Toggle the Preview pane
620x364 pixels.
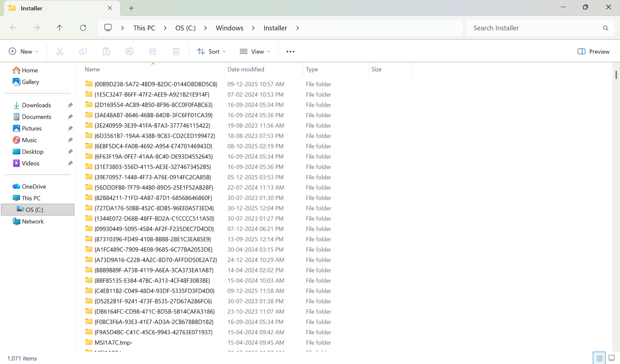point(593,51)
